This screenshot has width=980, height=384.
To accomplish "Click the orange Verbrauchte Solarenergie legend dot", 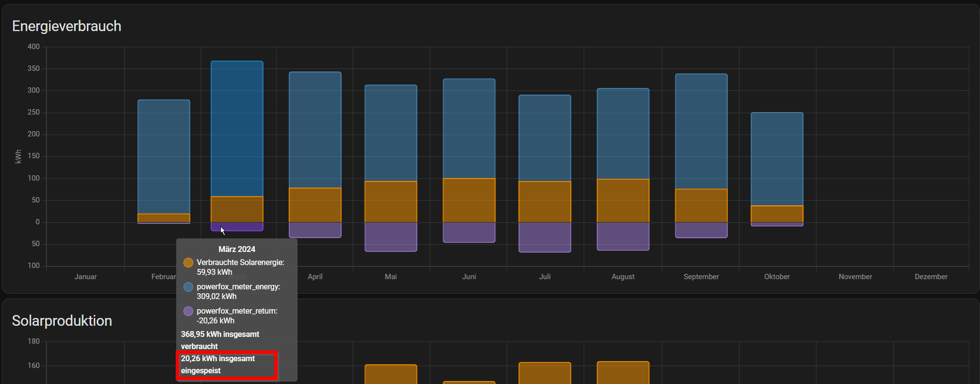I will pos(188,263).
